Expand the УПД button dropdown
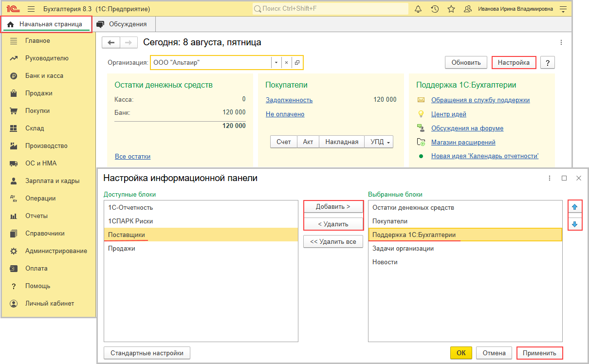This screenshot has width=589, height=364. coord(388,142)
